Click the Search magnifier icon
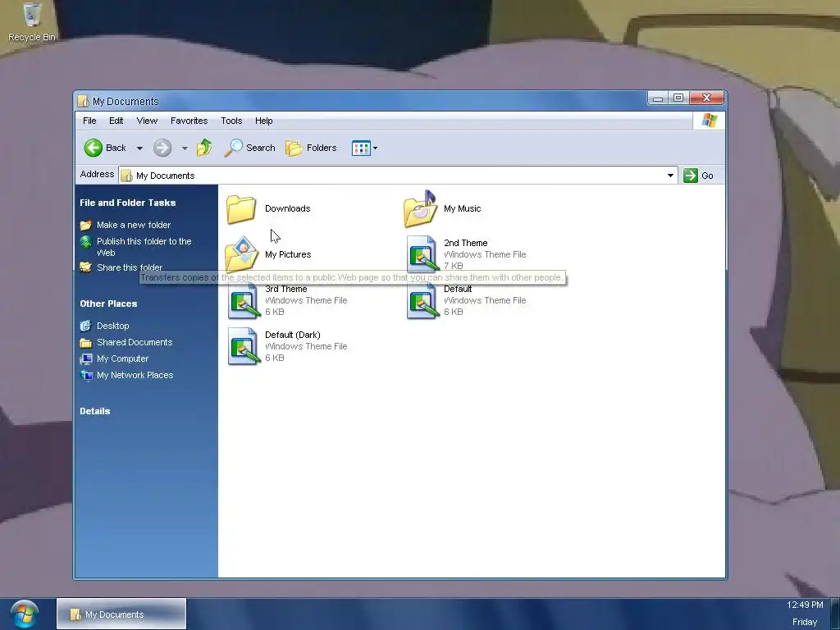This screenshot has height=630, width=840. [x=233, y=148]
